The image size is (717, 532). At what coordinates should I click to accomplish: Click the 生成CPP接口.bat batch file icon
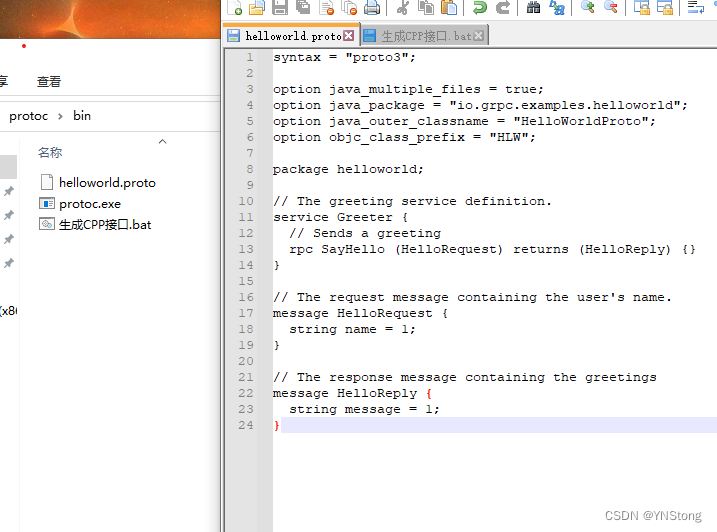[47, 224]
